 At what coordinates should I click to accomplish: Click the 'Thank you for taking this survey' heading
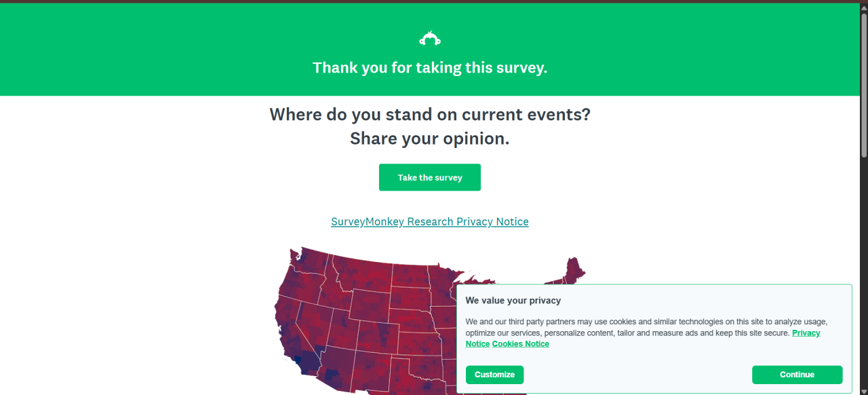coord(429,68)
